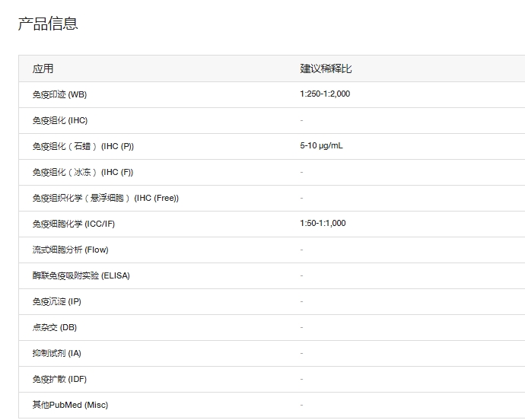Click the dash value in the ELISA row
525x420 pixels.
point(301,275)
